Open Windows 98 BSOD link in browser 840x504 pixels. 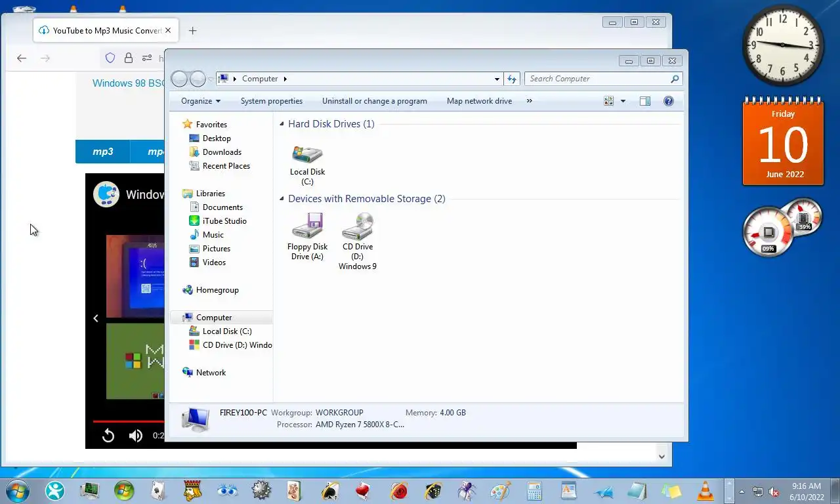(x=129, y=83)
